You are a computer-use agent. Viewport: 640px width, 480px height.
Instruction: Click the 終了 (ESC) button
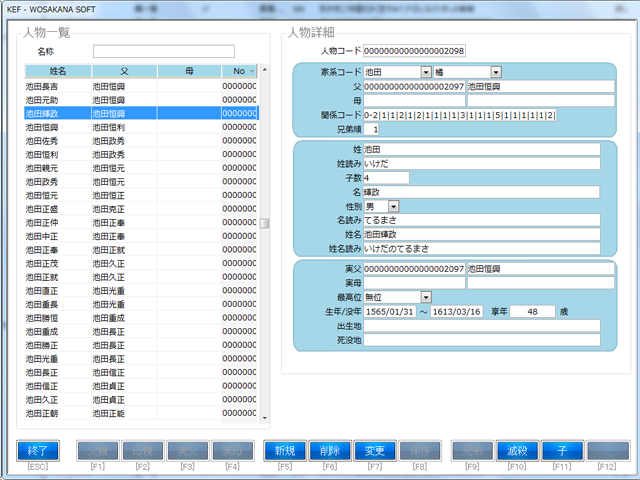[38, 451]
